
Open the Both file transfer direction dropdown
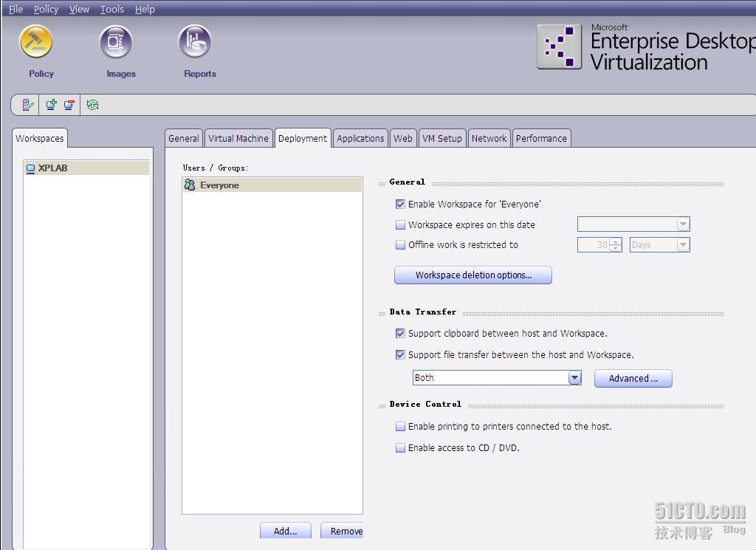point(574,378)
